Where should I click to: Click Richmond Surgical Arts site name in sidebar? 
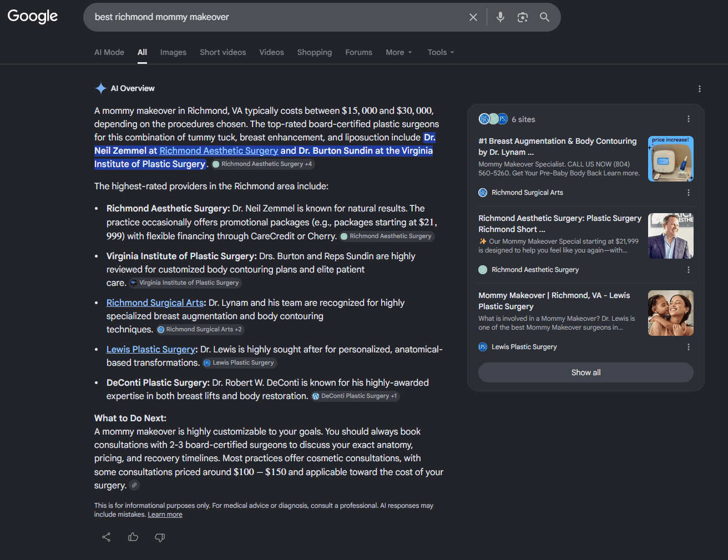click(527, 193)
